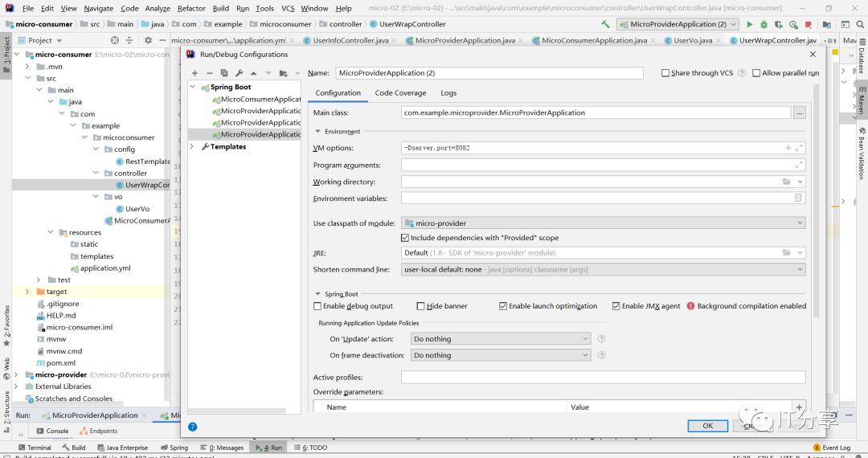Start debugging with the bug icon
This screenshot has height=458, width=868.
click(764, 24)
